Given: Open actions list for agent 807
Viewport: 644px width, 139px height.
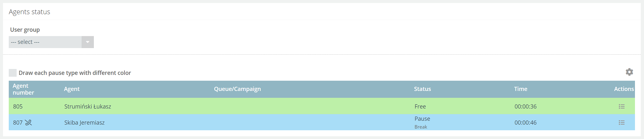Looking at the screenshot, I should [621, 122].
